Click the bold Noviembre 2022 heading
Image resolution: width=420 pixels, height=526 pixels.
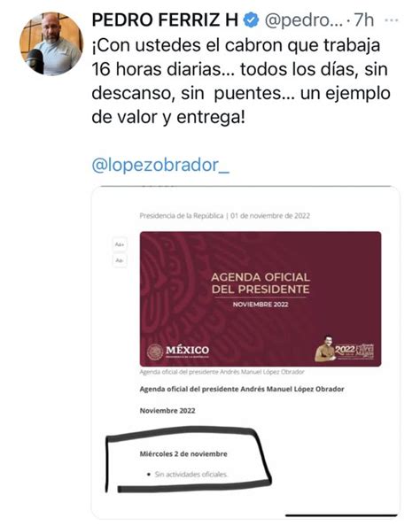coord(167,411)
